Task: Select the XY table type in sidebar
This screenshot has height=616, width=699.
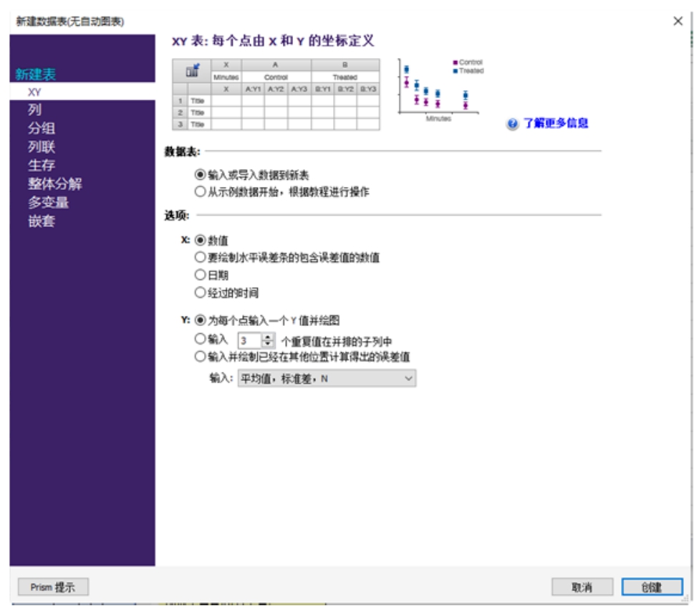Action: 82,92
